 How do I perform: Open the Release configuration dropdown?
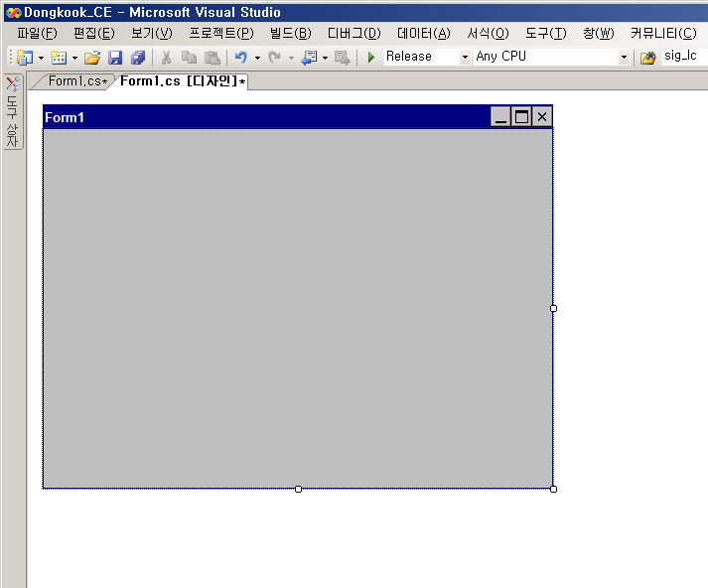pyautogui.click(x=465, y=57)
